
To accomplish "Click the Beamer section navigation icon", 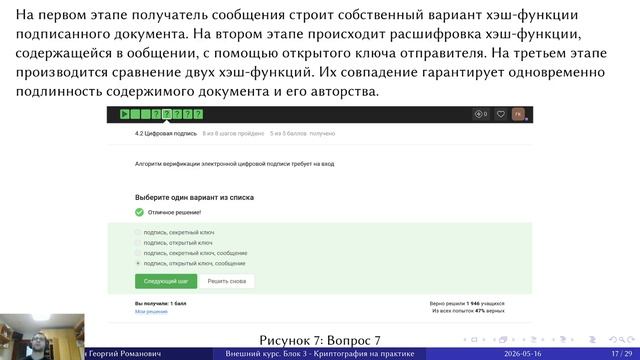I will [x=563, y=340].
